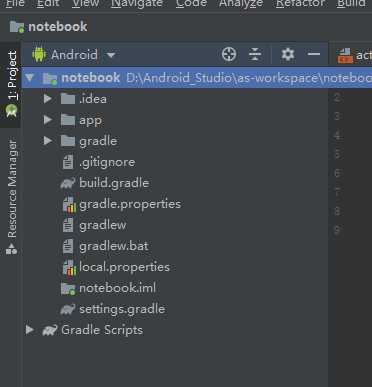The height and width of the screenshot is (387, 372).
Task: Select the settings.gradle file name
Action: click(x=122, y=309)
